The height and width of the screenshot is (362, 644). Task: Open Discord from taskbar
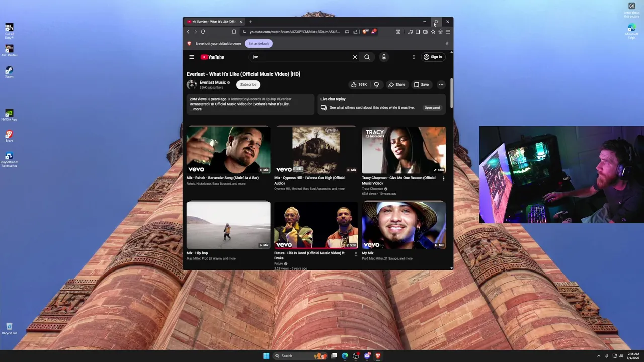click(367, 356)
